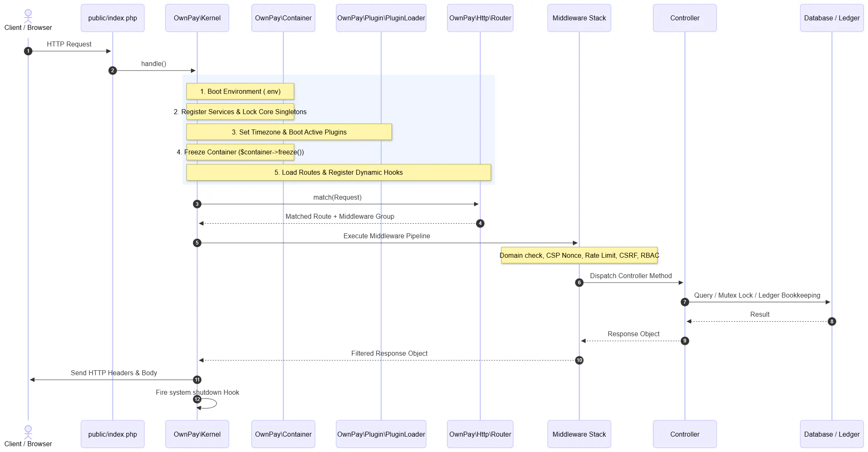The height and width of the screenshot is (452, 868).
Task: Select the sequence number 8 circle marker
Action: tap(832, 321)
